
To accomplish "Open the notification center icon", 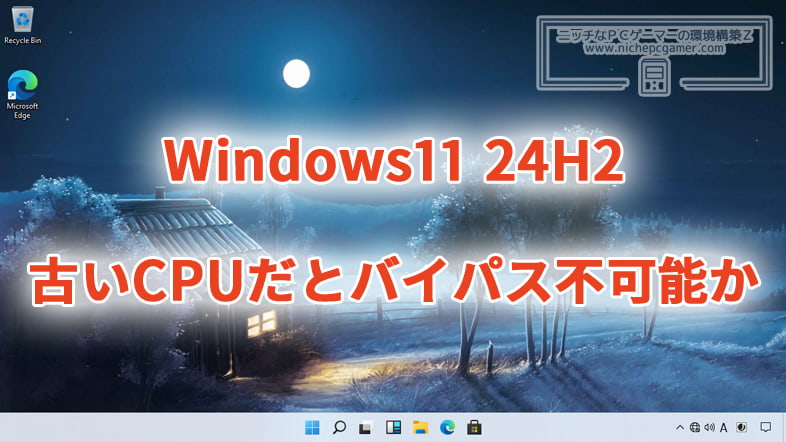I will [765, 427].
